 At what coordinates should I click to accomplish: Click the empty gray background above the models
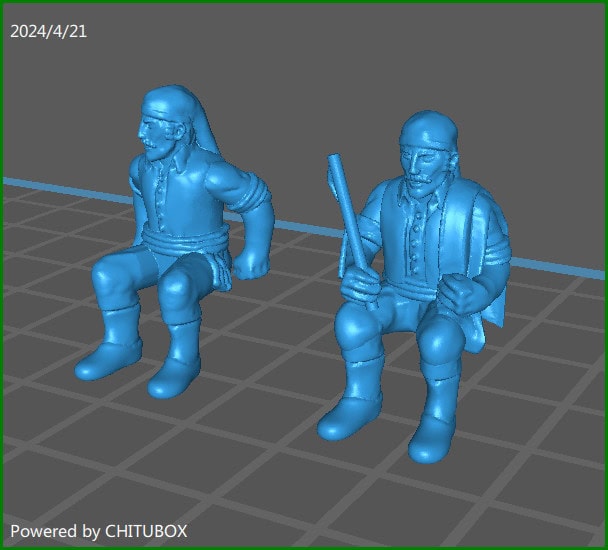tap(300, 60)
